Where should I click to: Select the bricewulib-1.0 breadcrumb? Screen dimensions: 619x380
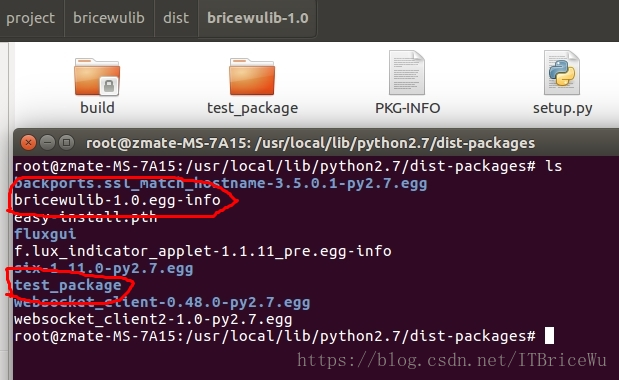tap(258, 18)
